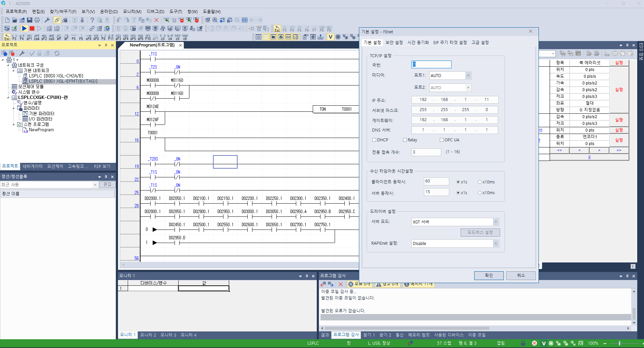This screenshot has width=644, height=348.
Task: Click the 100% zoom control in status bar
Action: coord(593,343)
